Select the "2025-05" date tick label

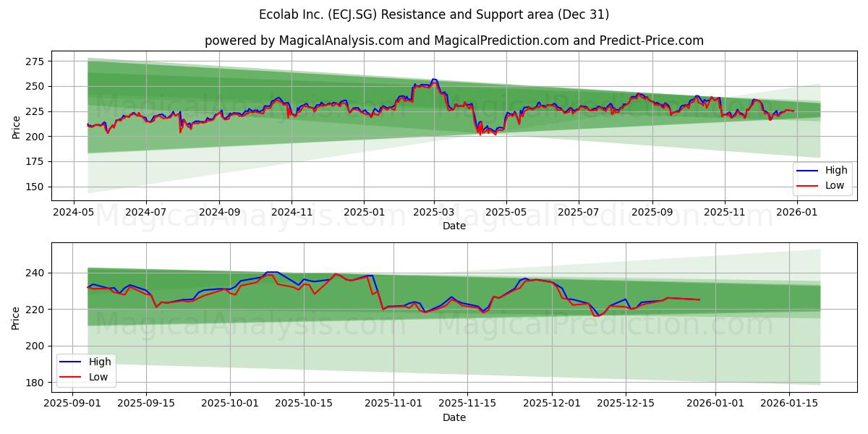tap(506, 213)
